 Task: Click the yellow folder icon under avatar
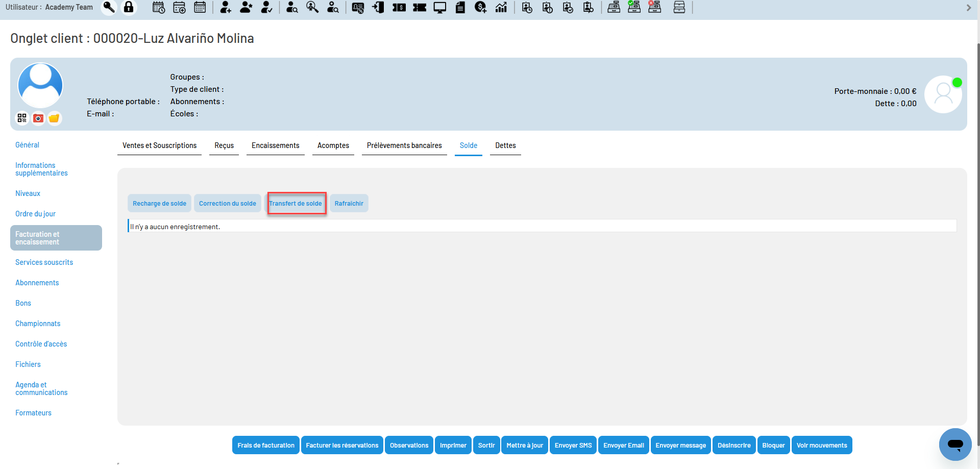[x=54, y=118]
